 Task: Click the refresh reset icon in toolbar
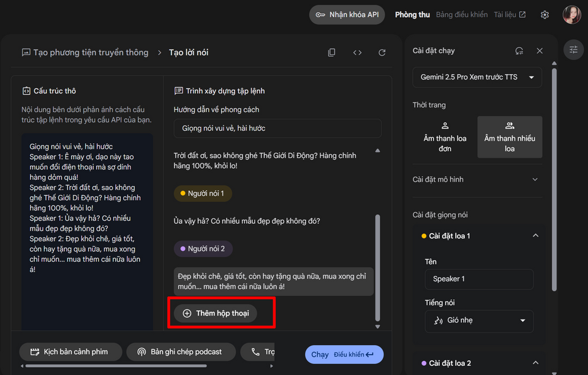382,53
